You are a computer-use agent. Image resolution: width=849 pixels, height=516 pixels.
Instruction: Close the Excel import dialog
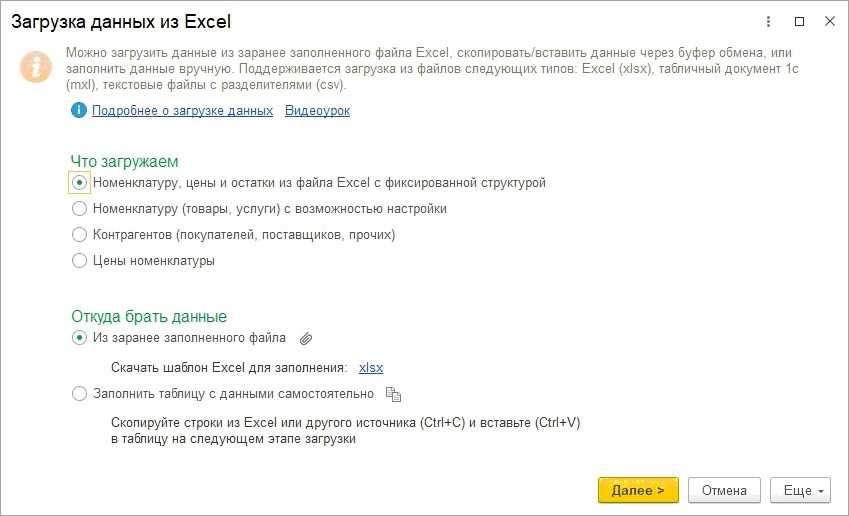coord(829,20)
